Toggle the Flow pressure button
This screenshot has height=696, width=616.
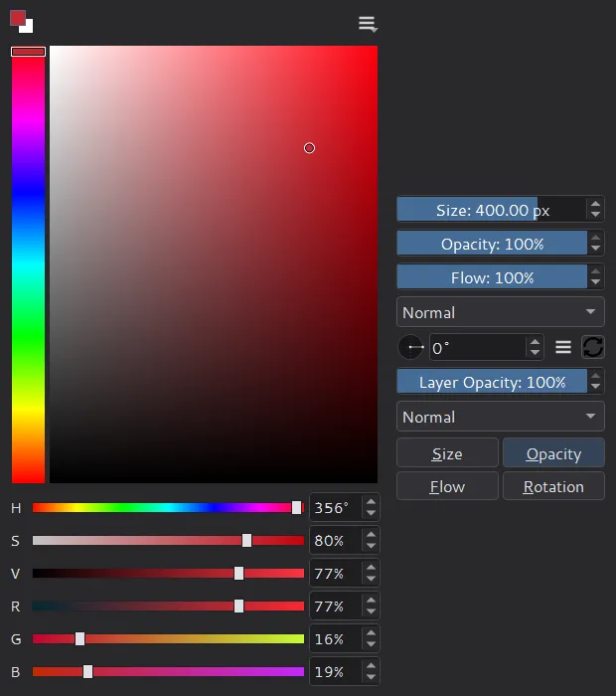[447, 486]
